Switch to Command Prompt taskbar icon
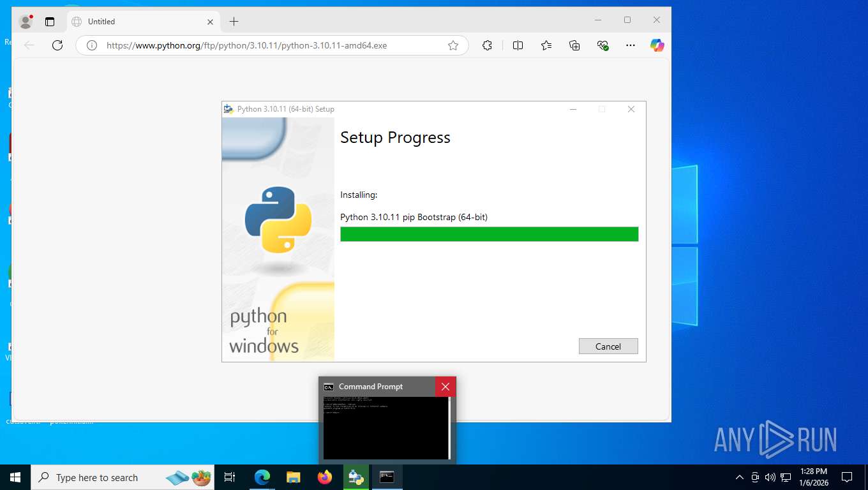 tap(387, 477)
